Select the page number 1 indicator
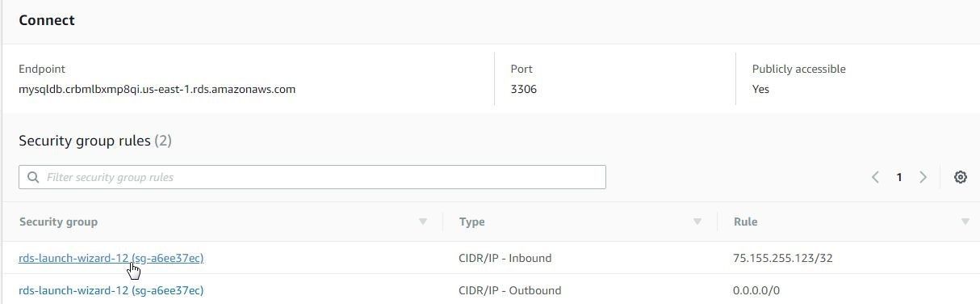This screenshot has width=980, height=304. 898,177
